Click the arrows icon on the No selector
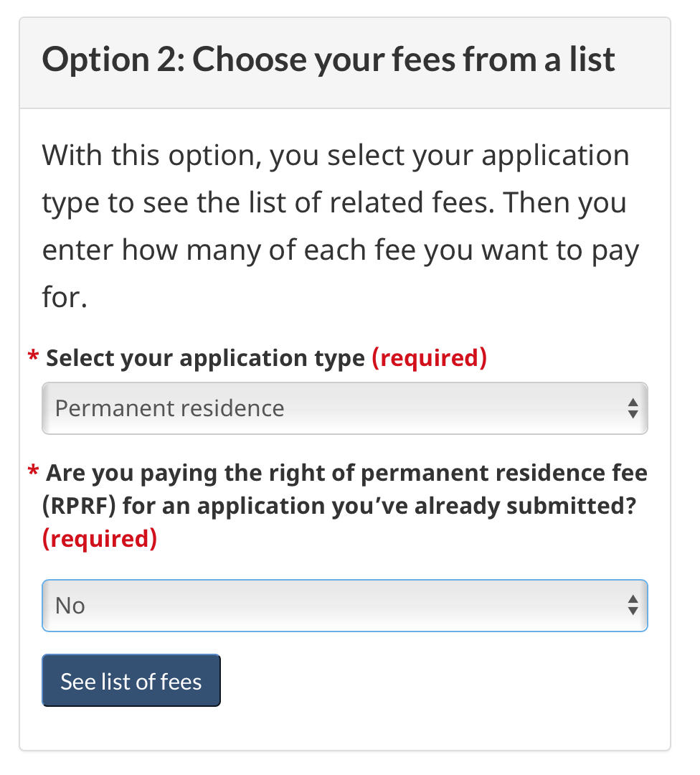Screen dimensions: 700x775 pos(633,606)
